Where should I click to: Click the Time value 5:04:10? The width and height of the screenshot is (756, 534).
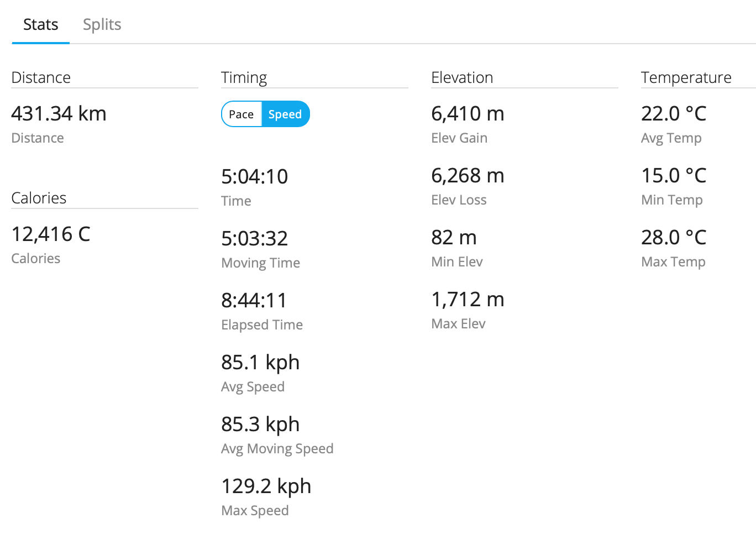pyautogui.click(x=254, y=176)
